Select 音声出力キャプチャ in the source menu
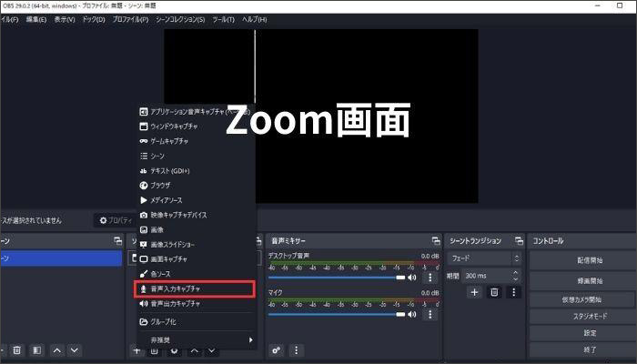The image size is (637, 364). tap(195, 303)
